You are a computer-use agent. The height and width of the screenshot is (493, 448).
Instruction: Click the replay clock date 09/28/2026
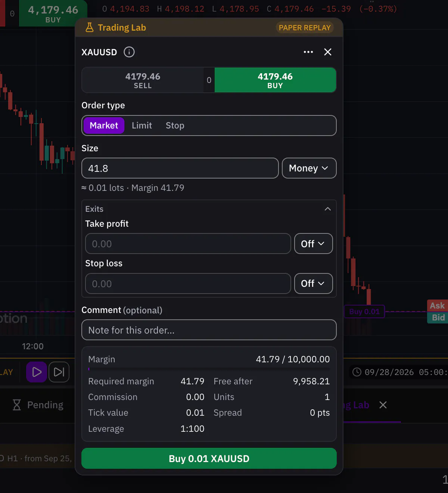tap(389, 372)
